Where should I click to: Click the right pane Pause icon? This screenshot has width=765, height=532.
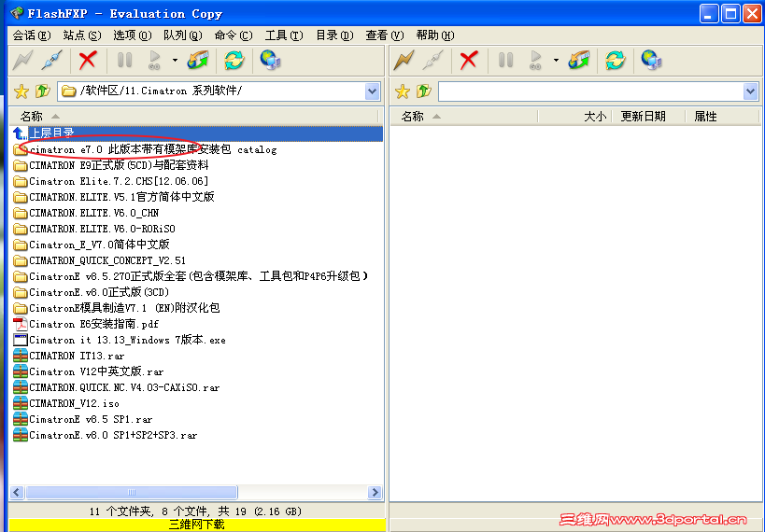pyautogui.click(x=506, y=61)
